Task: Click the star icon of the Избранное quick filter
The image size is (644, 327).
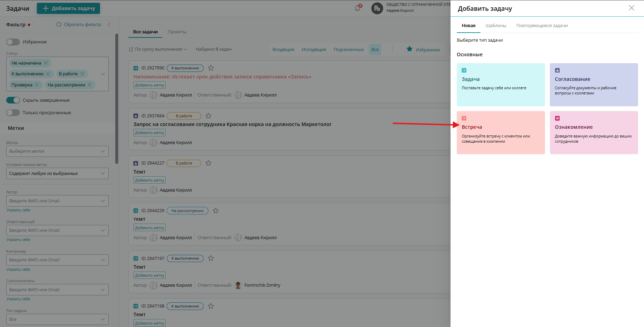Action: 410,49
